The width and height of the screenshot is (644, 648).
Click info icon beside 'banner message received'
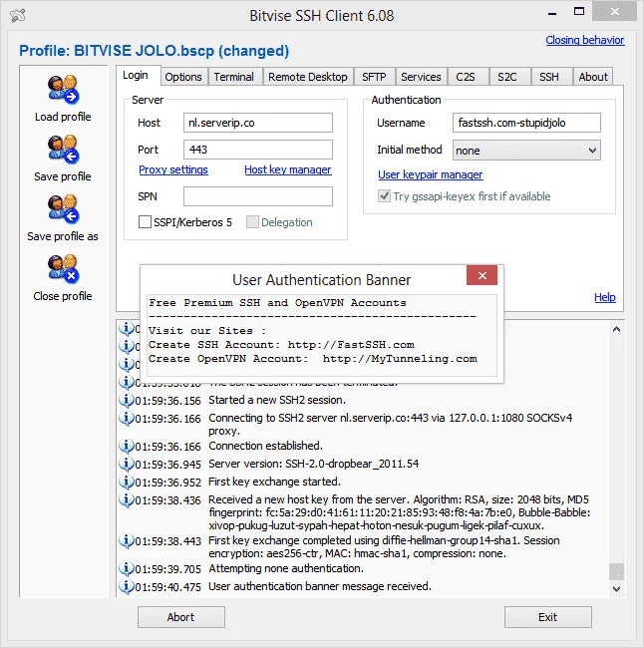tap(126, 586)
